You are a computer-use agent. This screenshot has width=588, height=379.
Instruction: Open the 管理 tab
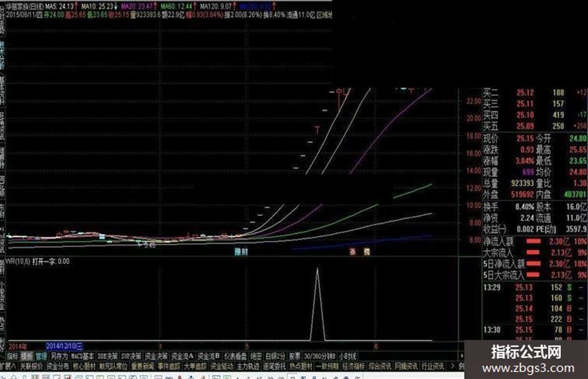tap(41, 356)
